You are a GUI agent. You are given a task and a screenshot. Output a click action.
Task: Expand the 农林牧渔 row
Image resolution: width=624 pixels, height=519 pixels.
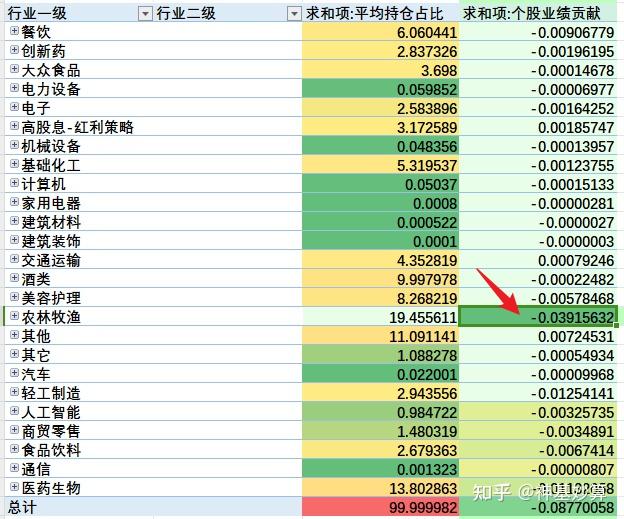[x=14, y=316]
